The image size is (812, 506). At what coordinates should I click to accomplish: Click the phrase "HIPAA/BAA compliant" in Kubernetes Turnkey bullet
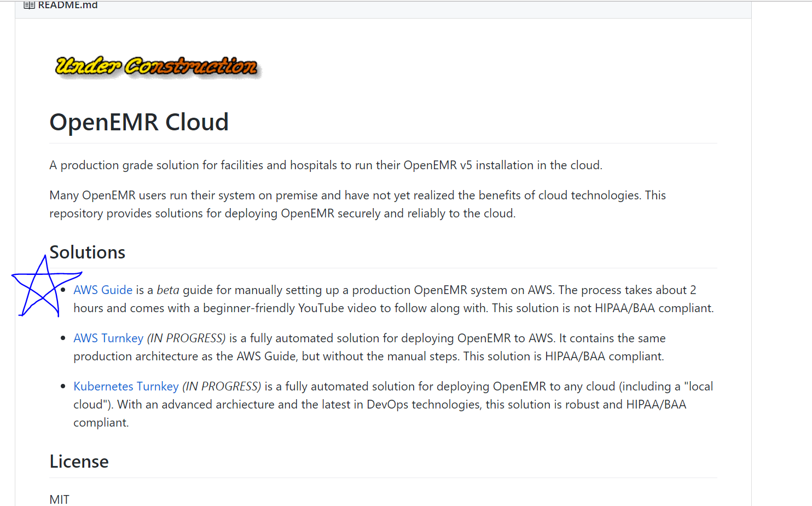(x=656, y=404)
